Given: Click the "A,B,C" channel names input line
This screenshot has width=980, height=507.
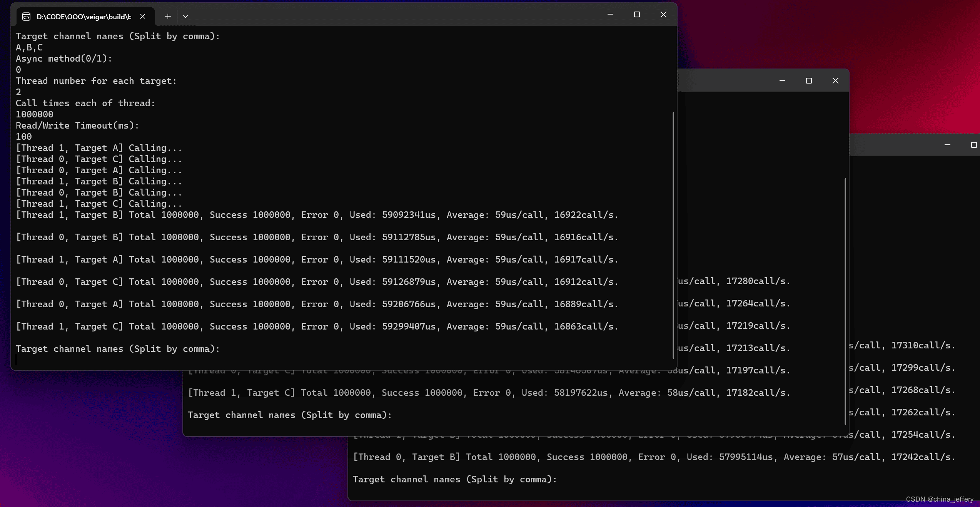Looking at the screenshot, I should click(x=29, y=47).
